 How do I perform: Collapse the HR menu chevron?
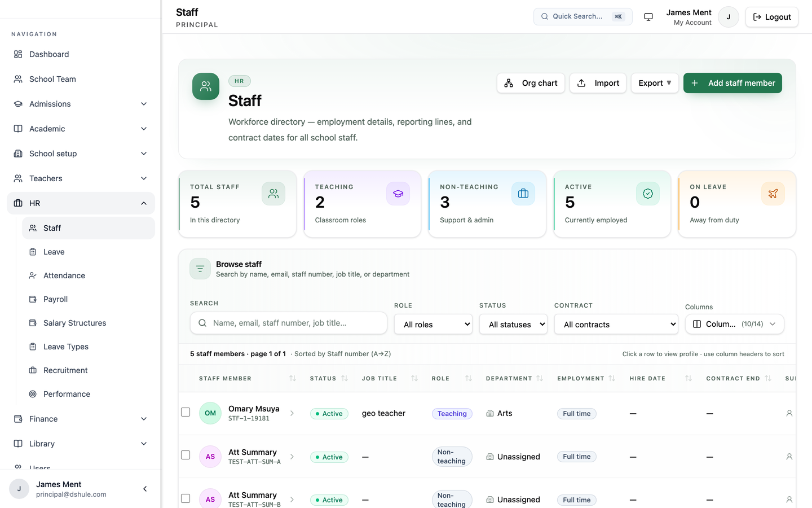[144, 203]
